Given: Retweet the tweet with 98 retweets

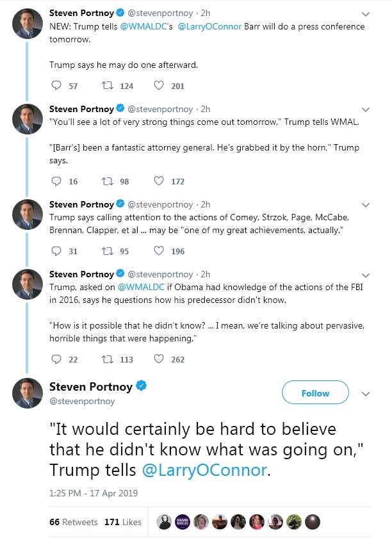Looking at the screenshot, I should pos(108,181).
